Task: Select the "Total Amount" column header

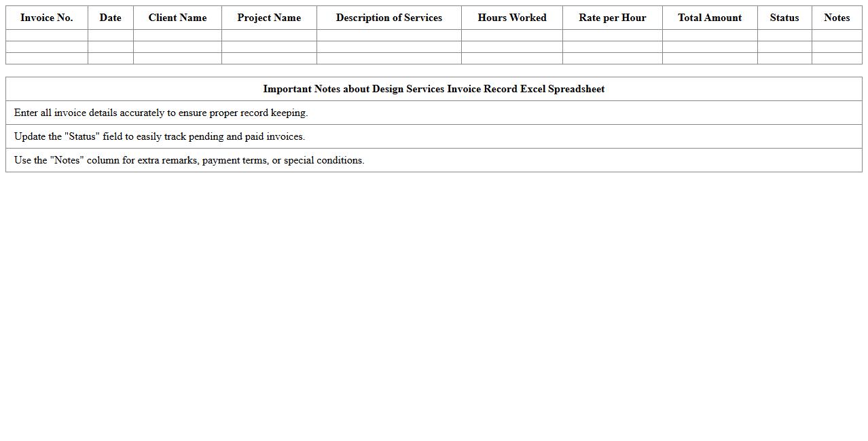Action: pyautogui.click(x=710, y=18)
